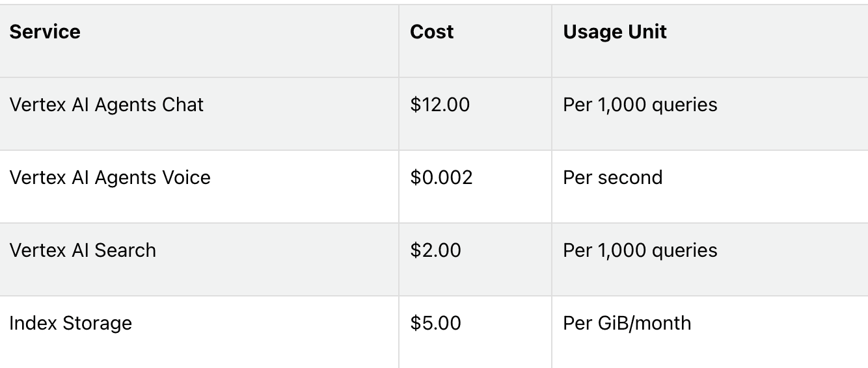Click the $5.00 cost value

(435, 323)
